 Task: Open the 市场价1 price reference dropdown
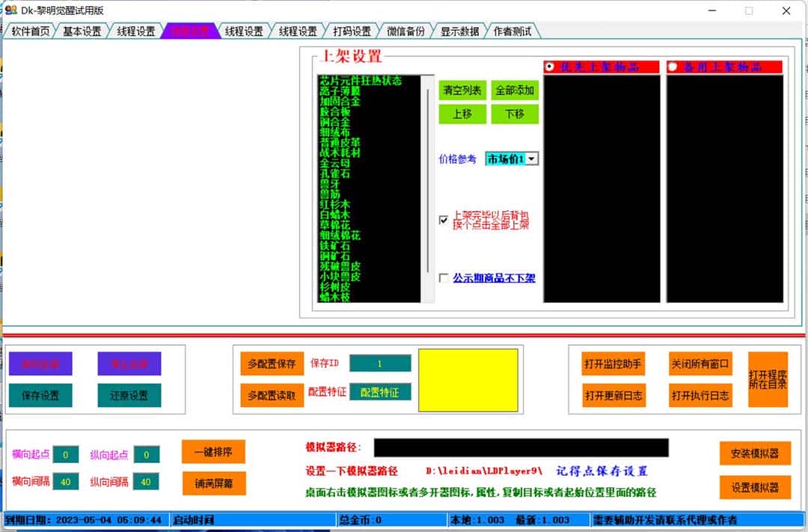(531, 159)
